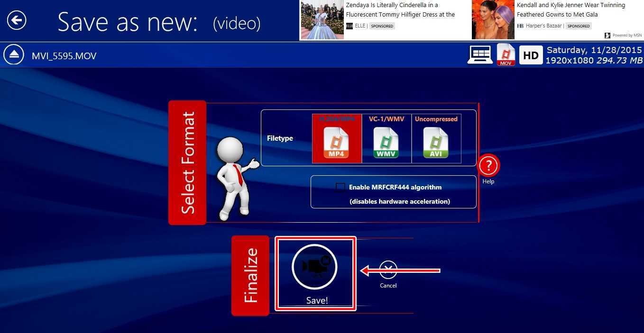Click the Kendall and Kylie ad thumbnail
This screenshot has width=644, height=333.
click(x=493, y=20)
